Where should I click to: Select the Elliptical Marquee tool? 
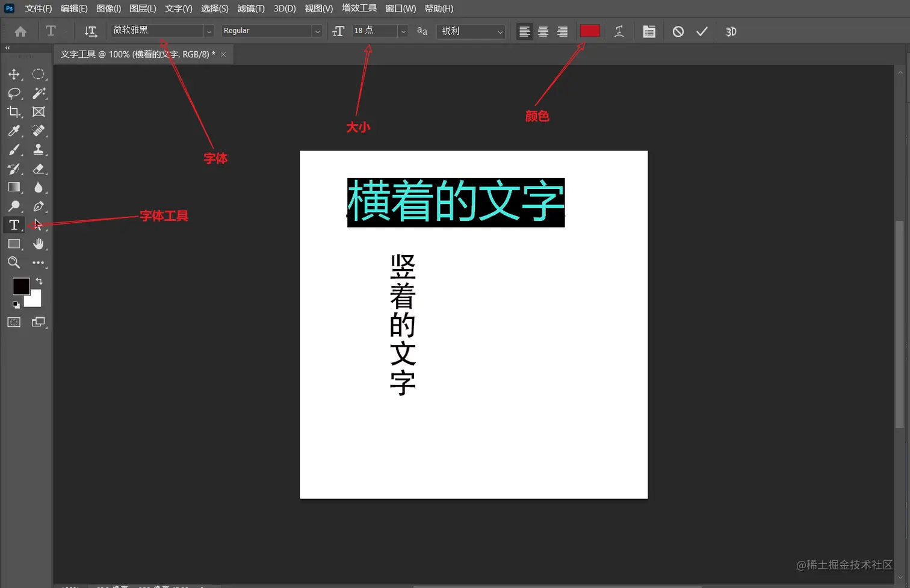coord(39,74)
